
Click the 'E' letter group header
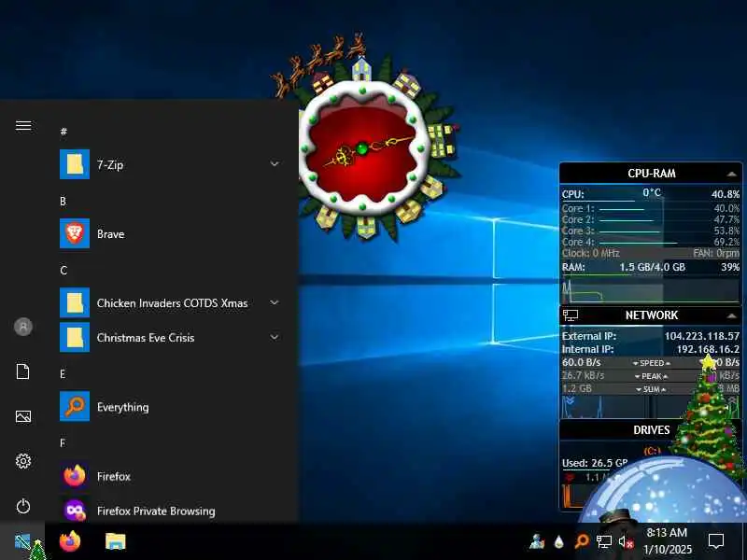click(x=63, y=374)
